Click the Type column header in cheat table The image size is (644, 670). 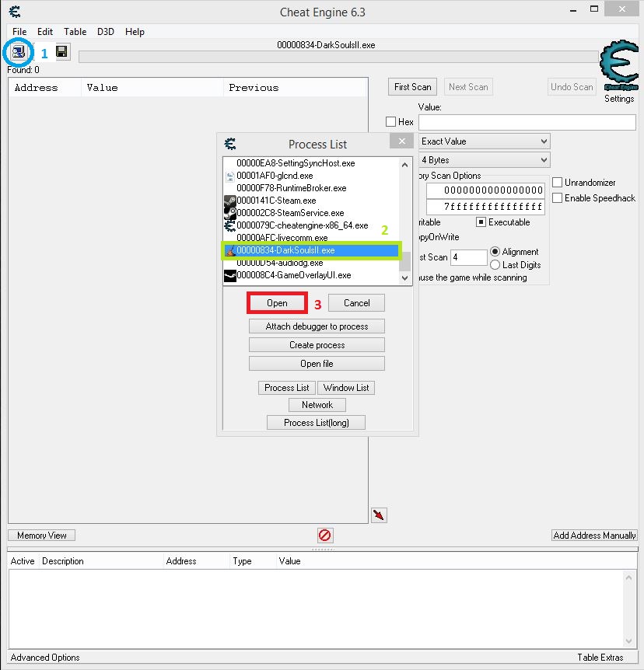click(x=253, y=561)
